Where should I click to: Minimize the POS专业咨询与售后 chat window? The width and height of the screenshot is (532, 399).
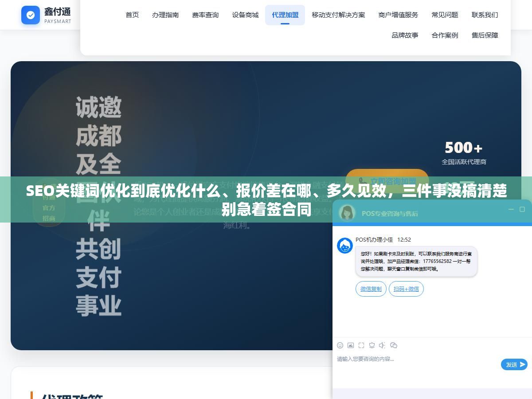pos(511,209)
